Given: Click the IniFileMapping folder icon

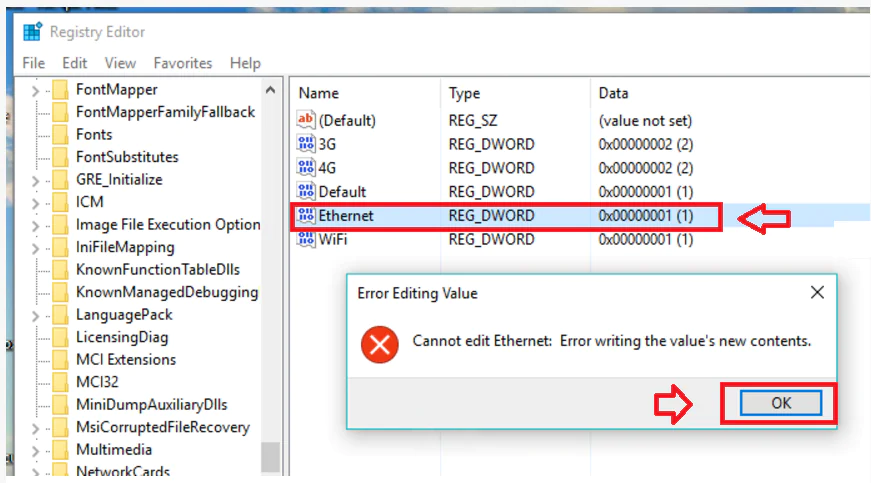Looking at the screenshot, I should [60, 247].
